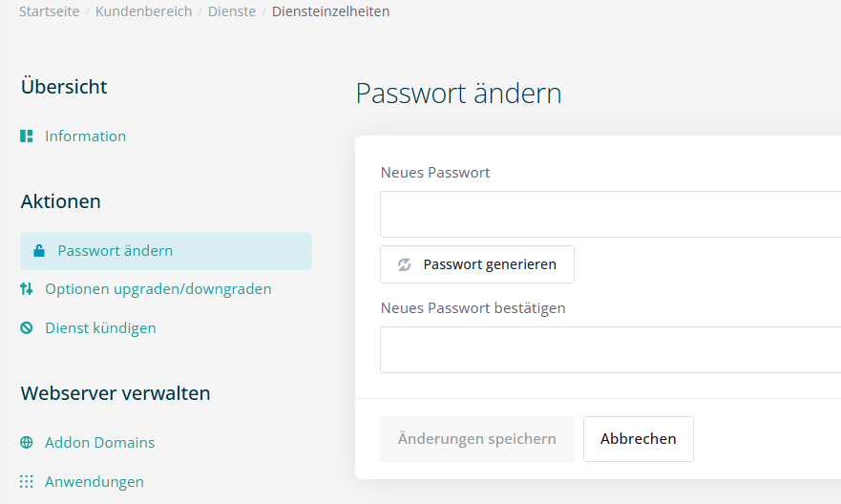
Task: Open the Information overview link
Action: click(85, 136)
